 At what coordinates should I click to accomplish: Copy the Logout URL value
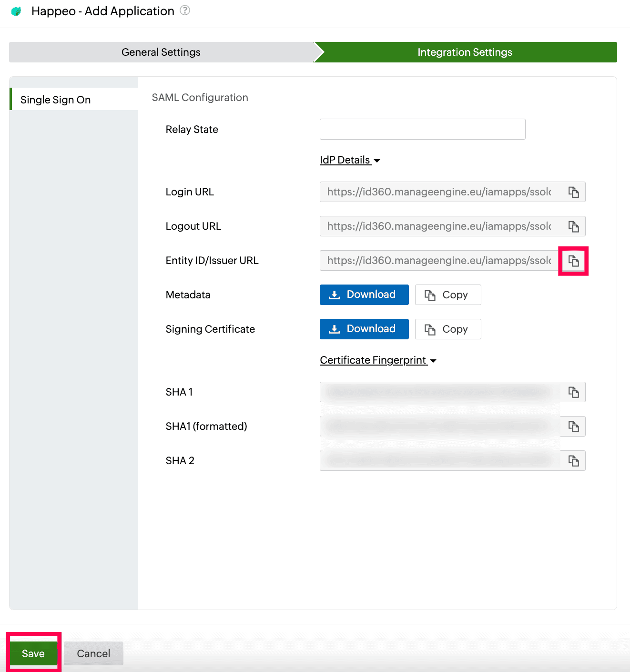coord(573,226)
